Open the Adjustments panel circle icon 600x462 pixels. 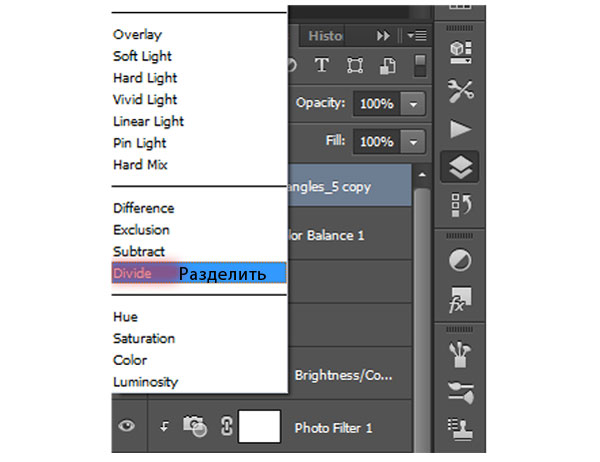[460, 260]
